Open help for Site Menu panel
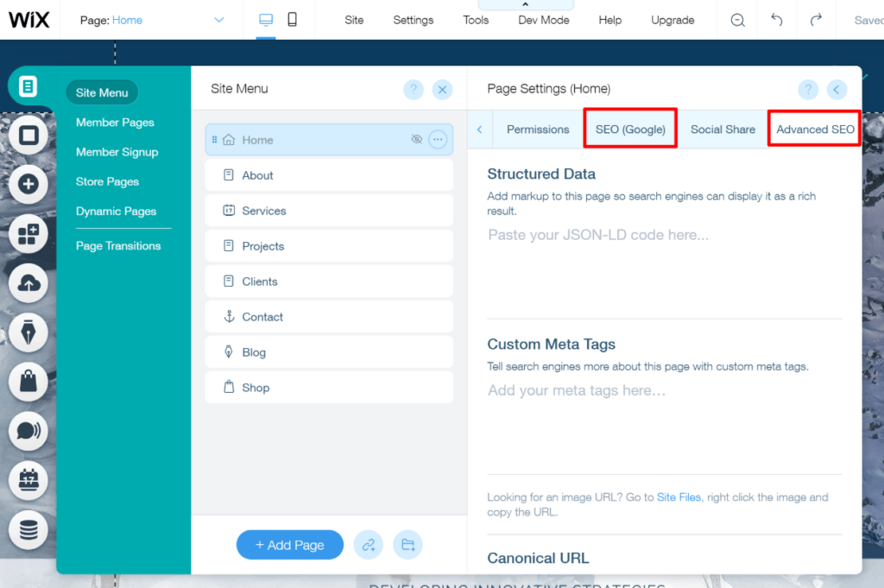Screen dimensions: 884x588 coord(414,89)
